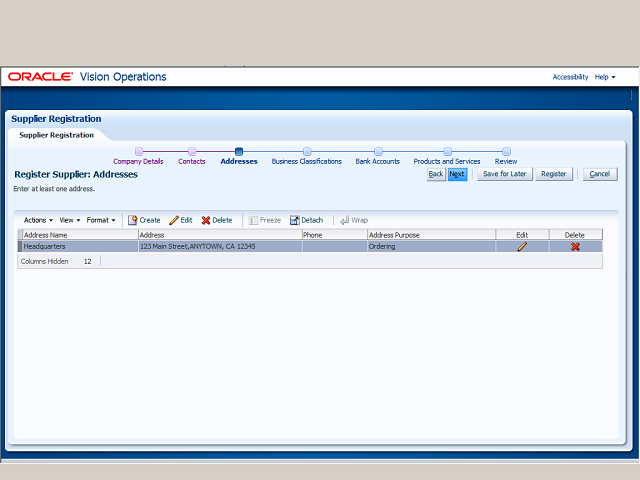
Task: Select the Business Classifications train stop marker
Action: [307, 151]
